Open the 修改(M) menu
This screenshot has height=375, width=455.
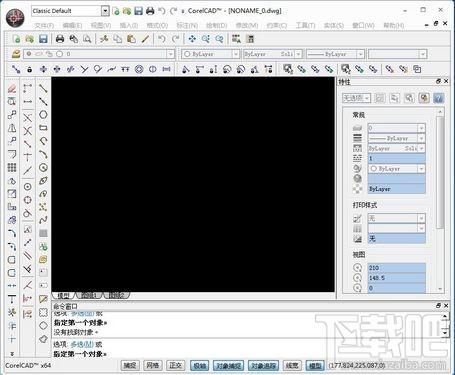tap(247, 25)
